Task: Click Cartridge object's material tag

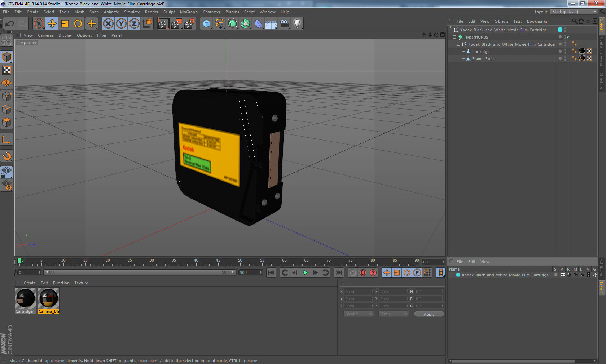Action: point(582,51)
